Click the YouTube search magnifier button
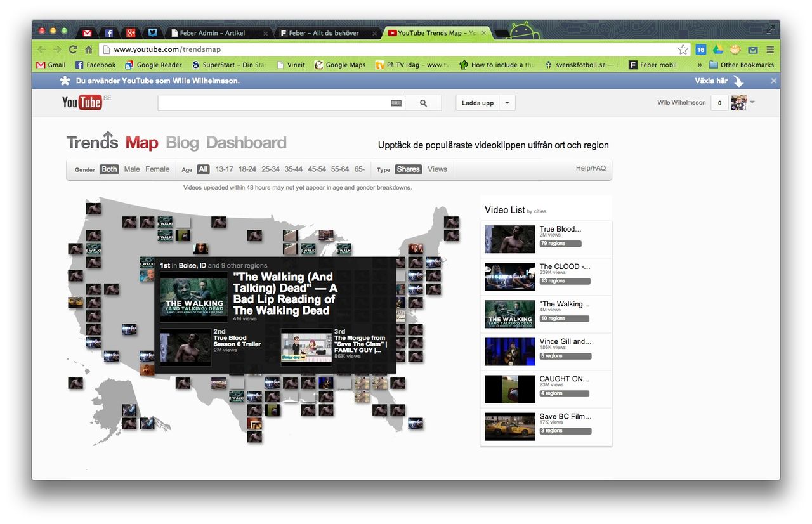 [x=423, y=103]
